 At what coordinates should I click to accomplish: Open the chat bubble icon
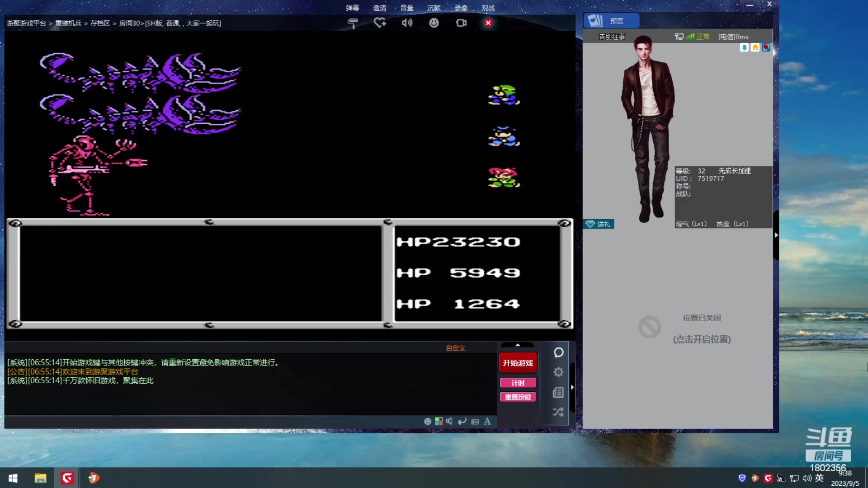[x=558, y=352]
